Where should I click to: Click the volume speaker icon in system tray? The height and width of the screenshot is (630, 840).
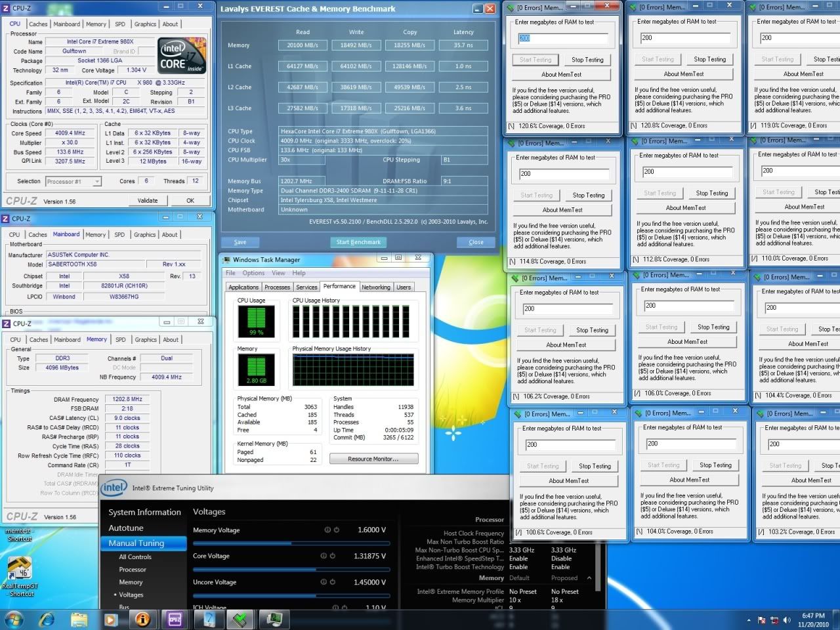(x=786, y=620)
